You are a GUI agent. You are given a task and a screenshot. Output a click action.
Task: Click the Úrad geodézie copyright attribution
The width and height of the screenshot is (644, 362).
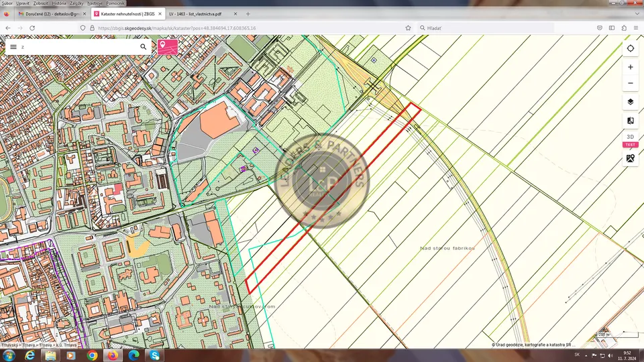533,345
